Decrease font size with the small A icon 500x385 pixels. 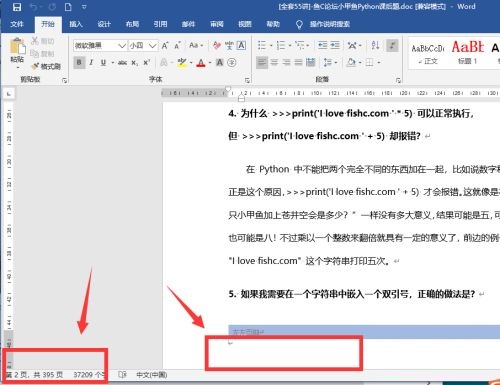click(x=178, y=46)
